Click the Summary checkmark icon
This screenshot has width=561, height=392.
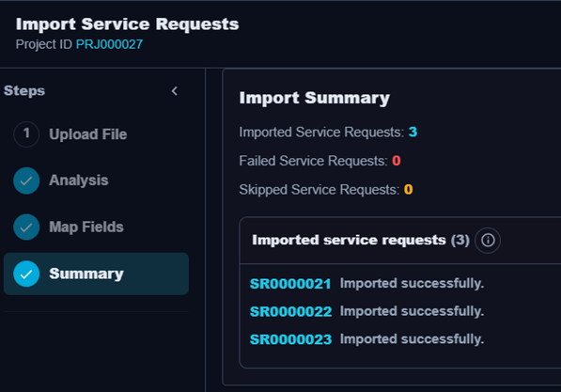coord(26,274)
